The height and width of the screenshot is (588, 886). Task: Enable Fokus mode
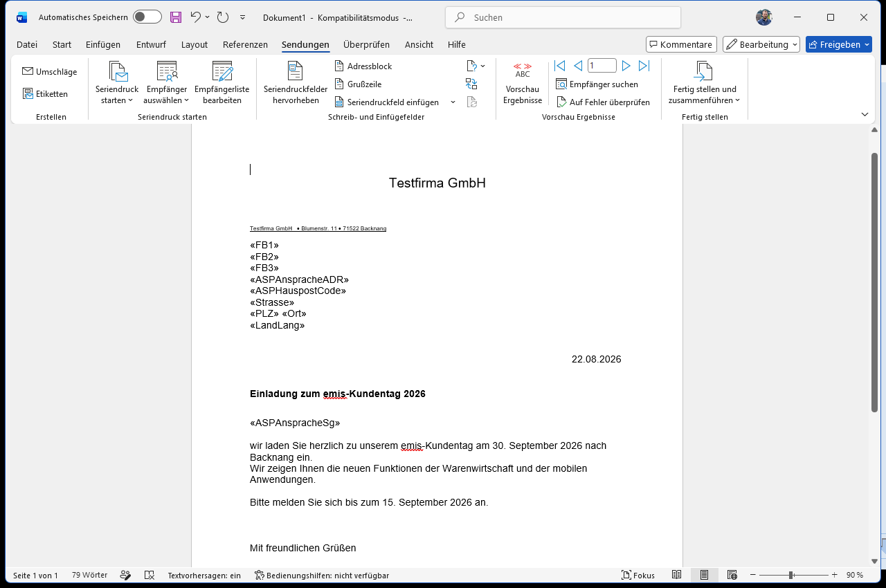[x=638, y=576]
